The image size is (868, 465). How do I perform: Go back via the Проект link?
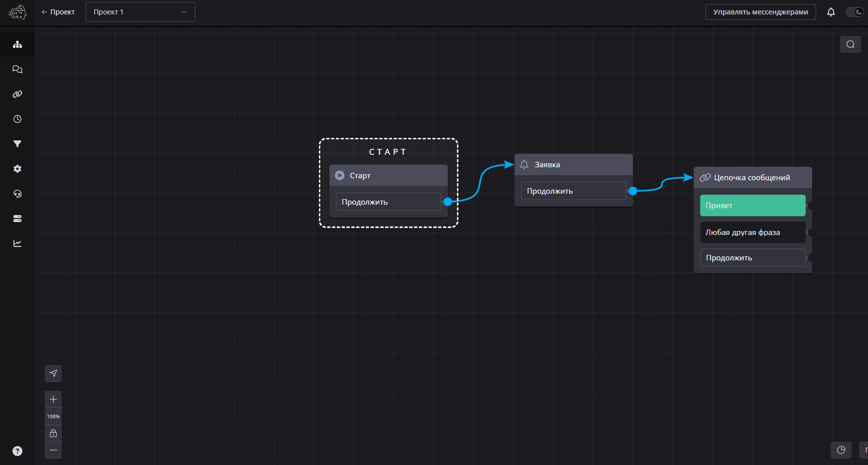(x=58, y=12)
